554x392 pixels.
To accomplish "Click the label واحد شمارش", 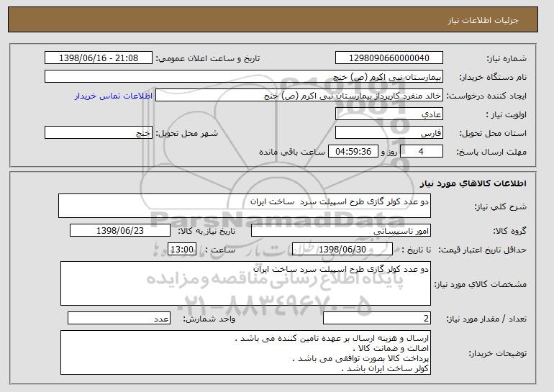I will point(209,319).
